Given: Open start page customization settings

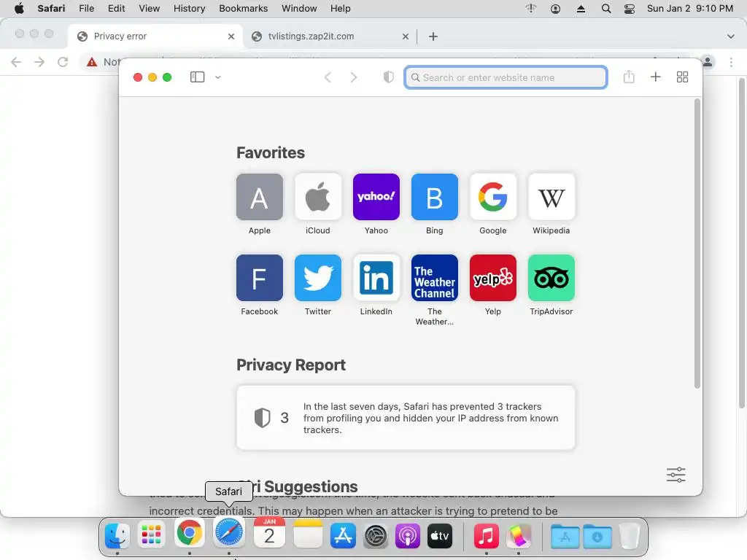Looking at the screenshot, I should pos(676,475).
